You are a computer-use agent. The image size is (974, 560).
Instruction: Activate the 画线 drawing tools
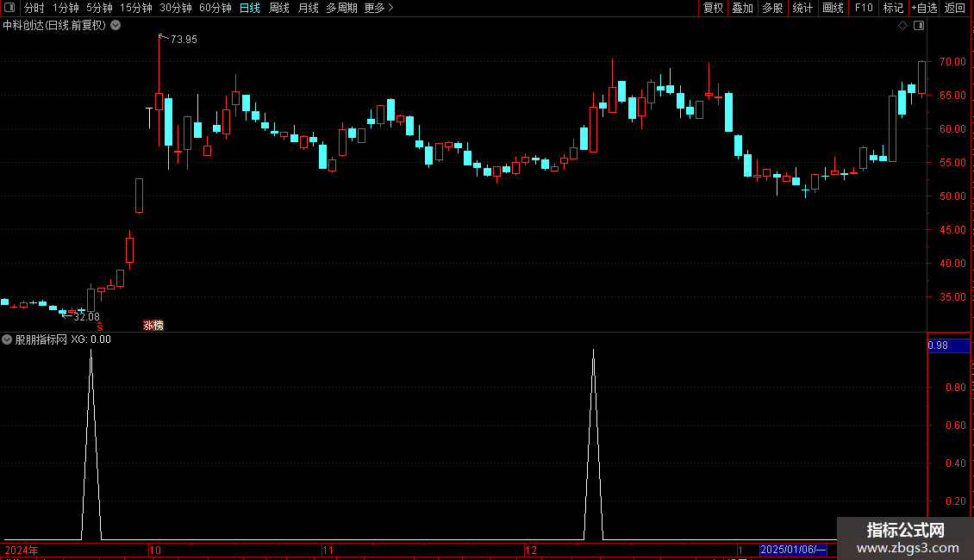pyautogui.click(x=833, y=8)
